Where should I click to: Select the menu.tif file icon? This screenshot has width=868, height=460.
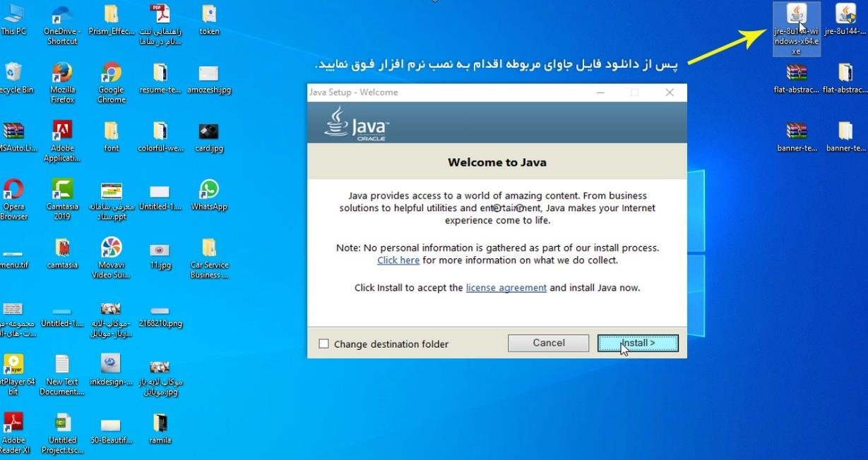[x=13, y=257]
